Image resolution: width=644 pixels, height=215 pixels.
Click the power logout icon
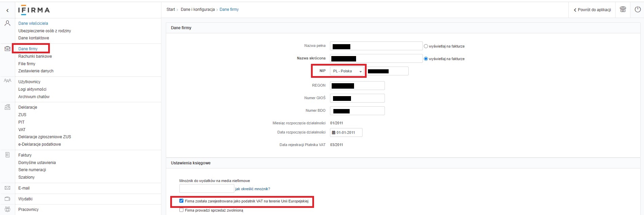[x=638, y=10]
